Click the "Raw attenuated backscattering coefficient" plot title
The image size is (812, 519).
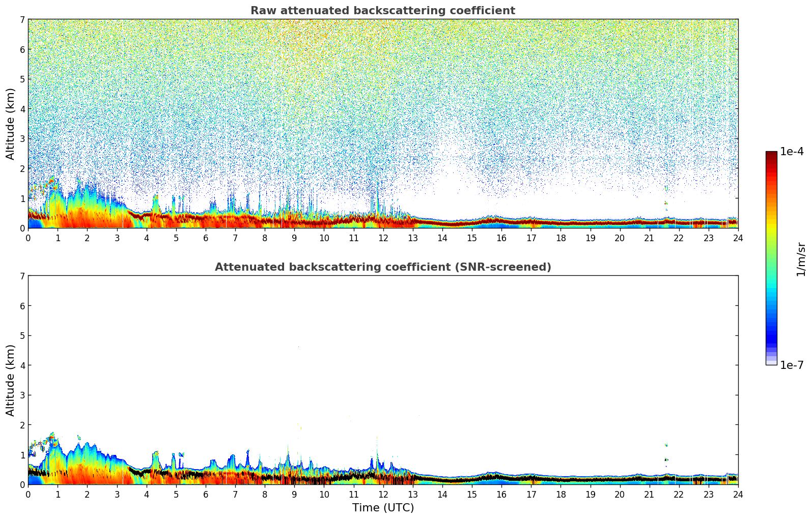click(x=382, y=11)
